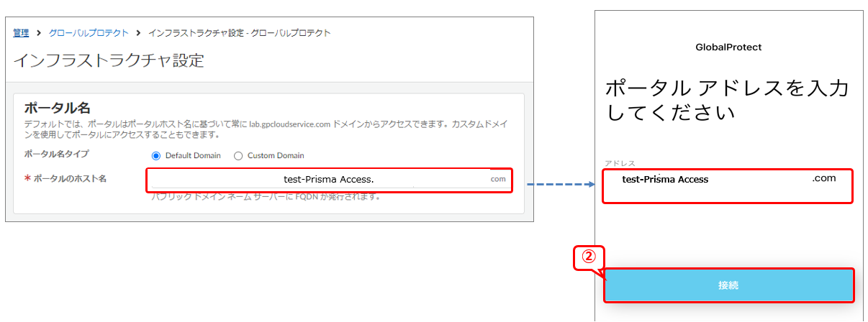Image resolution: width=868 pixels, height=322 pixels.
Task: Click the アドレス input field in GlobalProtect
Action: pos(727,186)
